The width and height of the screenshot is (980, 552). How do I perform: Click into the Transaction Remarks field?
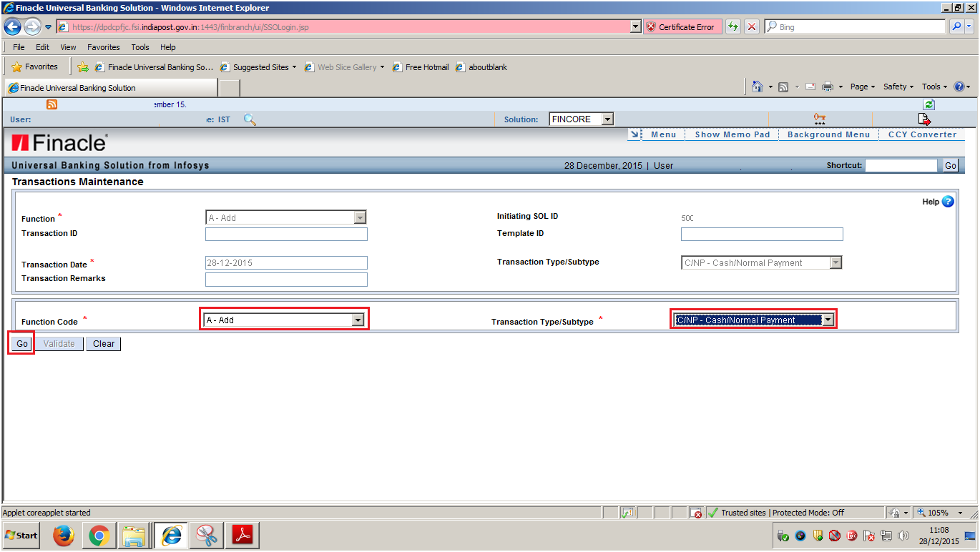286,280
